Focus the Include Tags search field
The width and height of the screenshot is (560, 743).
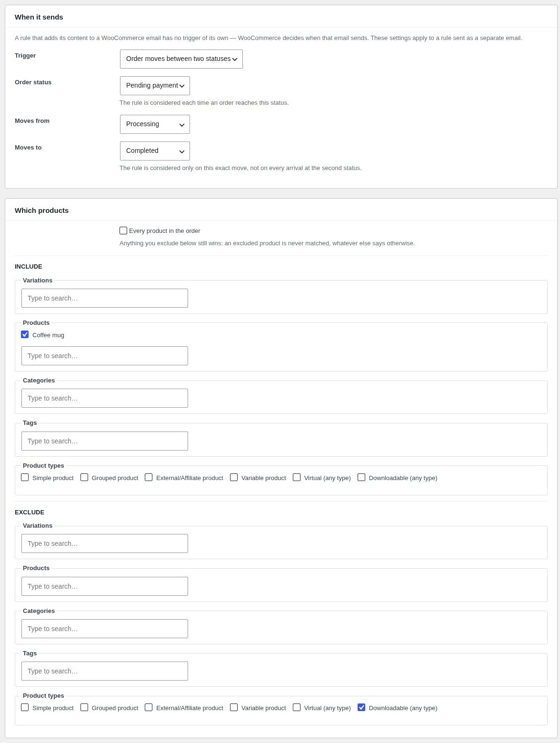pyautogui.click(x=105, y=441)
